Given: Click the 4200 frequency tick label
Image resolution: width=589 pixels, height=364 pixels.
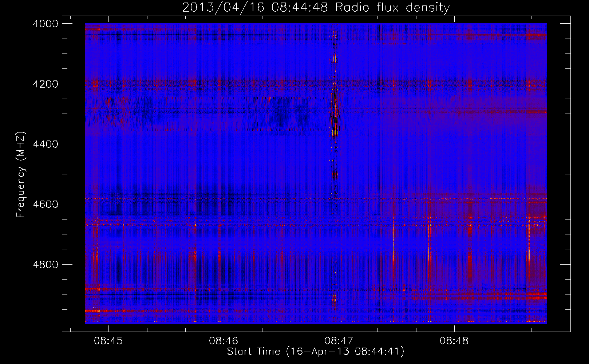Looking at the screenshot, I should pos(46,84).
